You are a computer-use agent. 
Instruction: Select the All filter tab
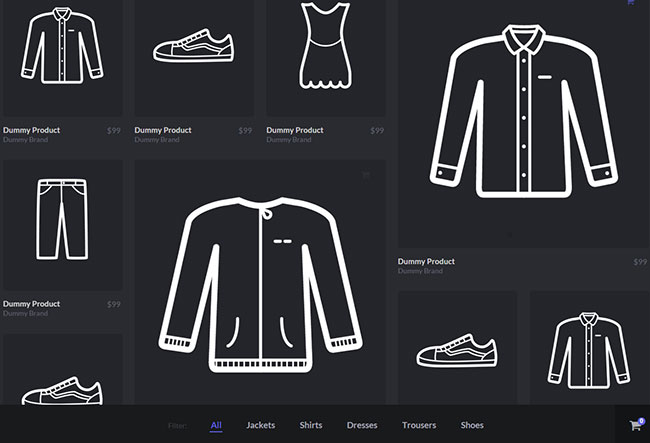216,425
